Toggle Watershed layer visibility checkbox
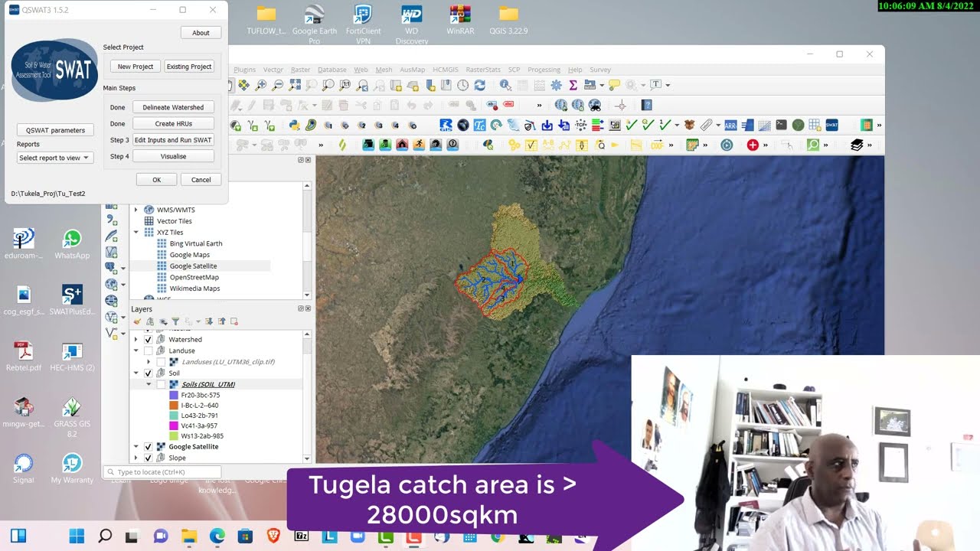The width and height of the screenshot is (980, 551). (149, 339)
